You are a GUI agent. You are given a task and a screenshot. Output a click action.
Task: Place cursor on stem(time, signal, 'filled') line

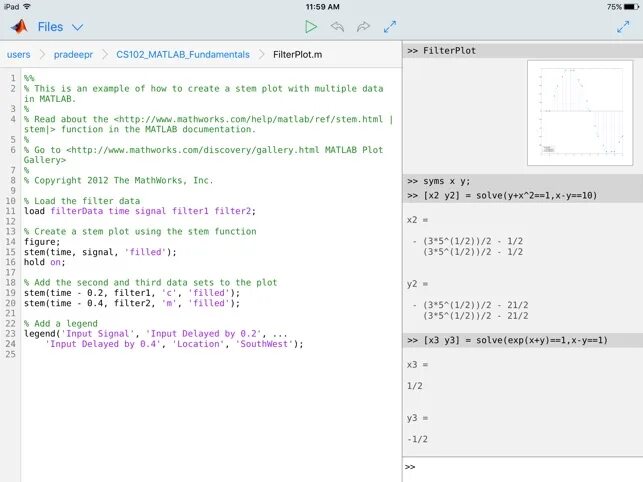100,252
